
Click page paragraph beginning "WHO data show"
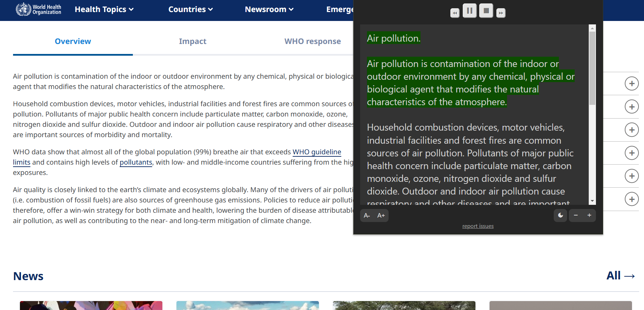(x=183, y=162)
